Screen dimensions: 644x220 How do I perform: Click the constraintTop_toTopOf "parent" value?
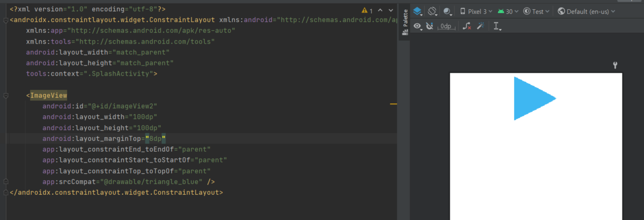point(195,171)
